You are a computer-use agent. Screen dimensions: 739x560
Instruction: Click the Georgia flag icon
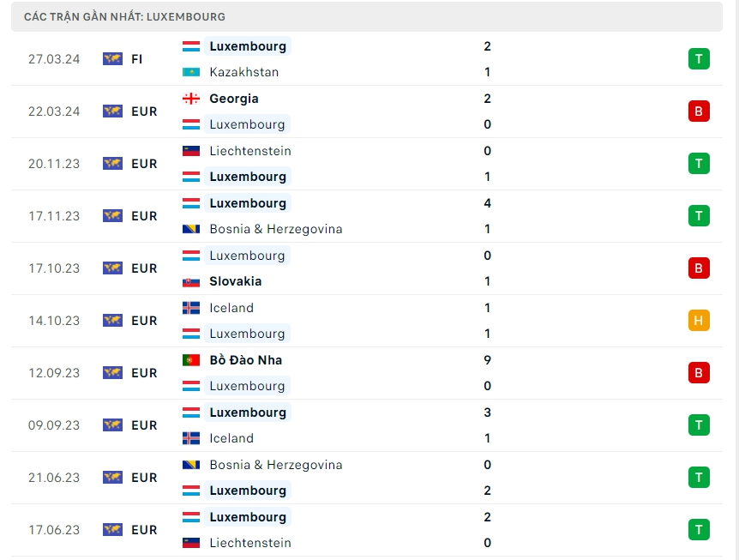point(191,99)
